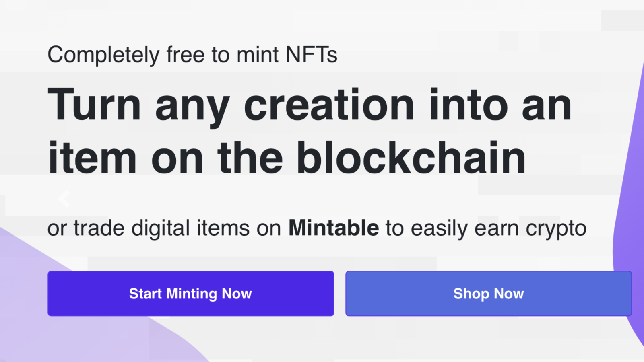Click the word 'Minting' on the left button
The image size is (644, 362).
192,294
